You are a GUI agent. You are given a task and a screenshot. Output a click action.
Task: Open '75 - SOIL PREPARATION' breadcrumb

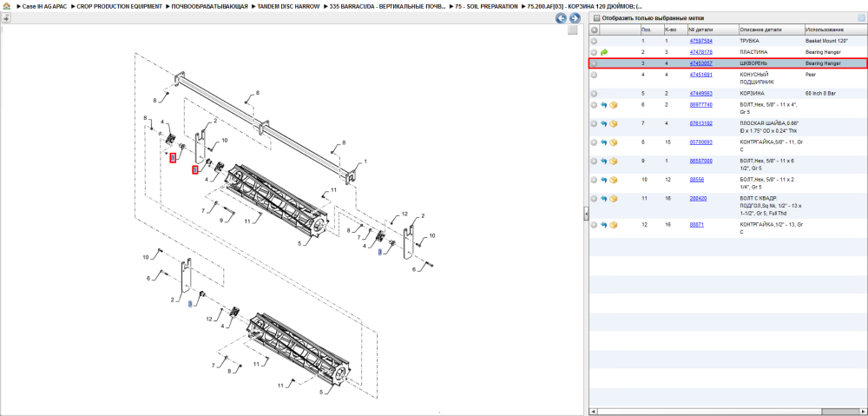pos(486,6)
